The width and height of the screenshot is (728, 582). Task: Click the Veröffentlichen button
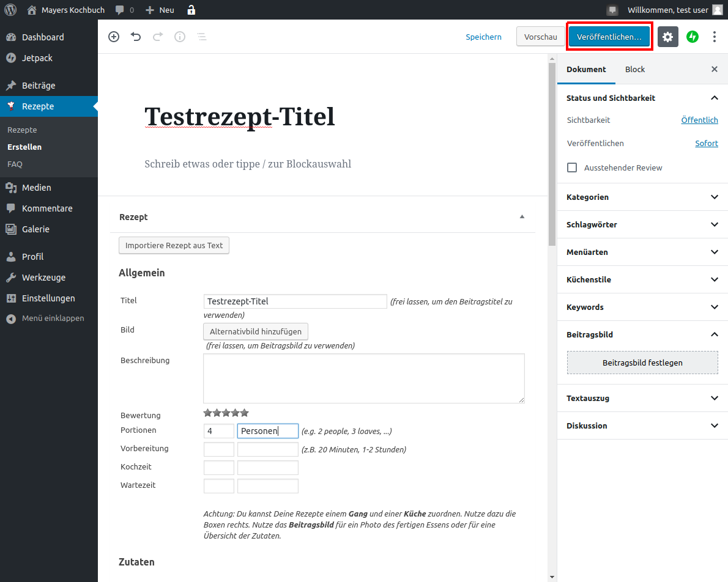click(x=609, y=37)
